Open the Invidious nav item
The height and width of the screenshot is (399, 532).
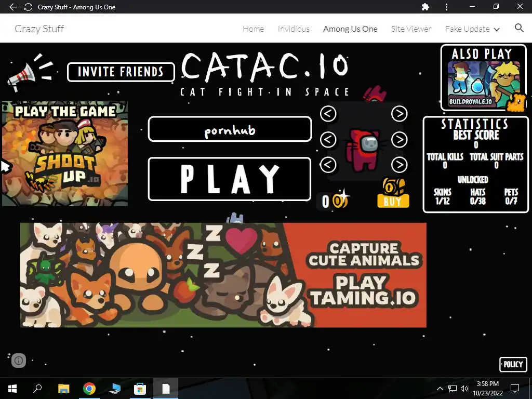294,29
